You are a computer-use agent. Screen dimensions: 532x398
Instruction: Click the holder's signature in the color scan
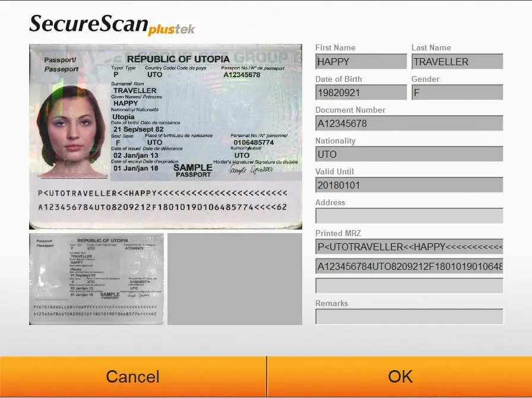(x=251, y=169)
